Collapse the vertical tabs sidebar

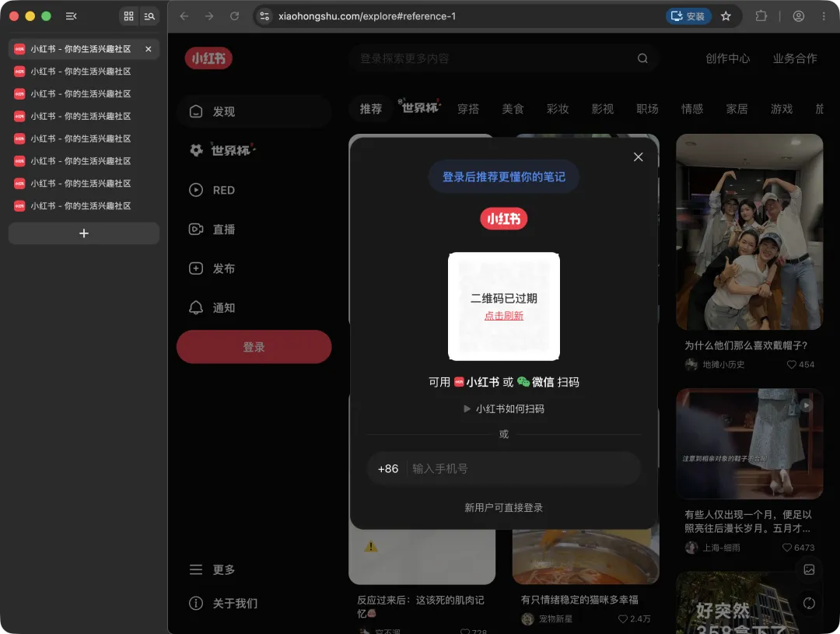pos(71,16)
